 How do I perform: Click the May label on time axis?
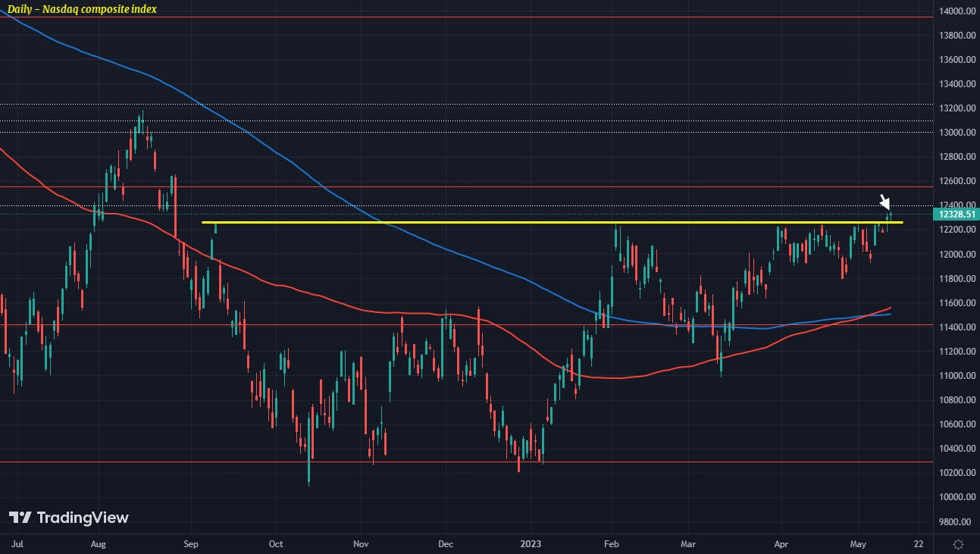click(858, 544)
